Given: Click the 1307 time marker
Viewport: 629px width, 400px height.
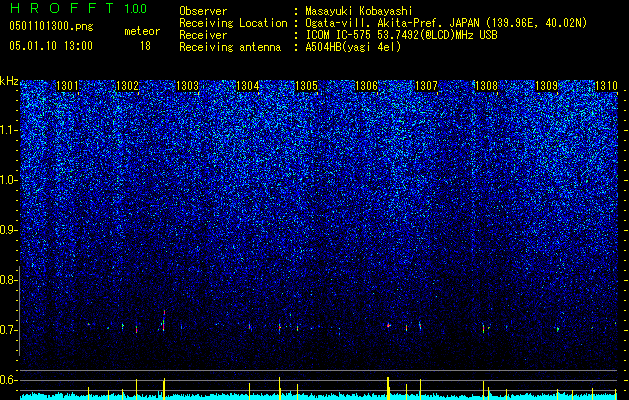Looking at the screenshot, I should (x=426, y=86).
